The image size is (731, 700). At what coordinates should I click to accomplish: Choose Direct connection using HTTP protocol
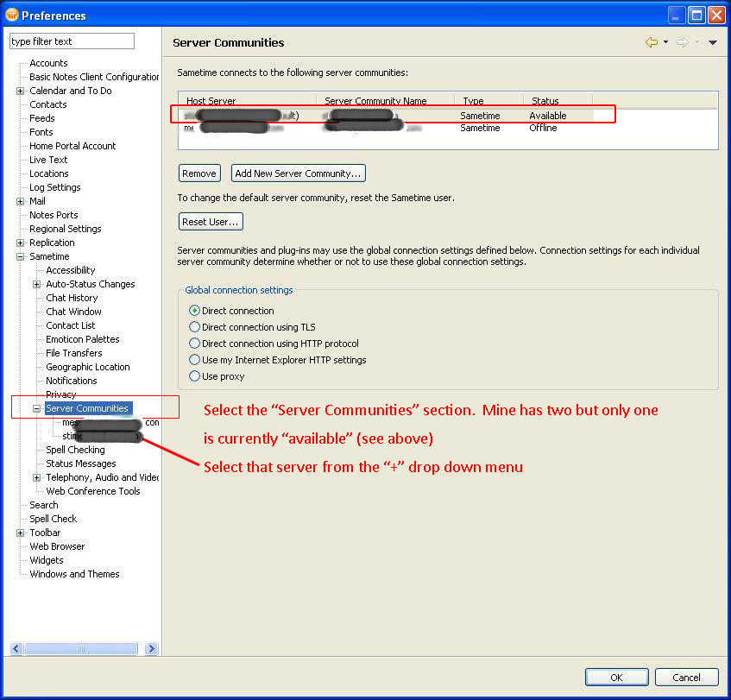coord(194,344)
